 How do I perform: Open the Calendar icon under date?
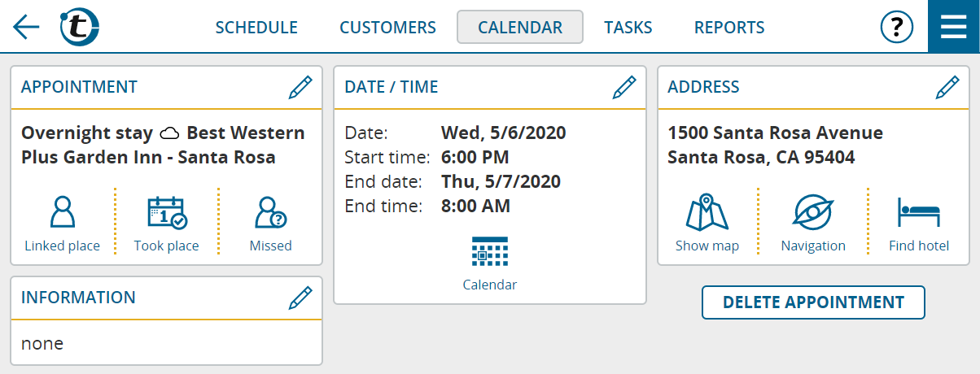pyautogui.click(x=490, y=263)
